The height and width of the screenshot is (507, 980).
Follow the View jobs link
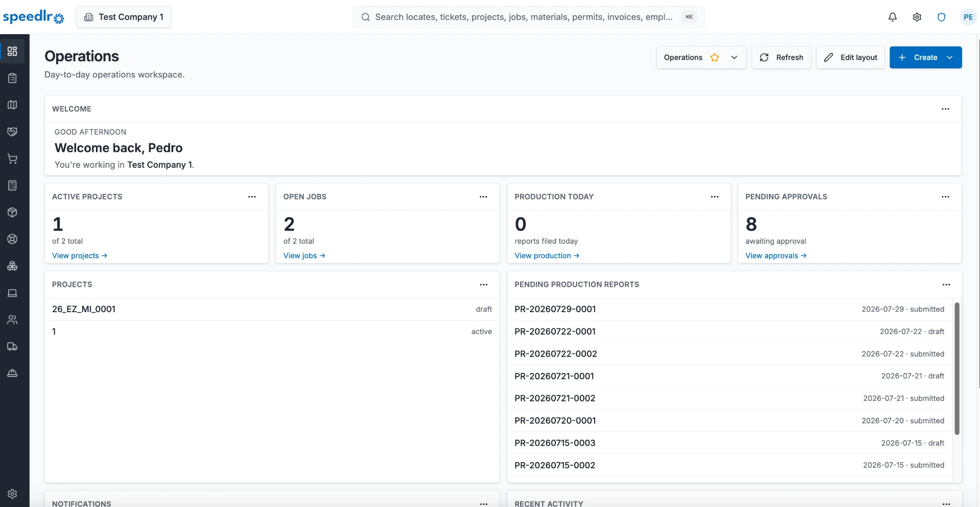tap(304, 256)
